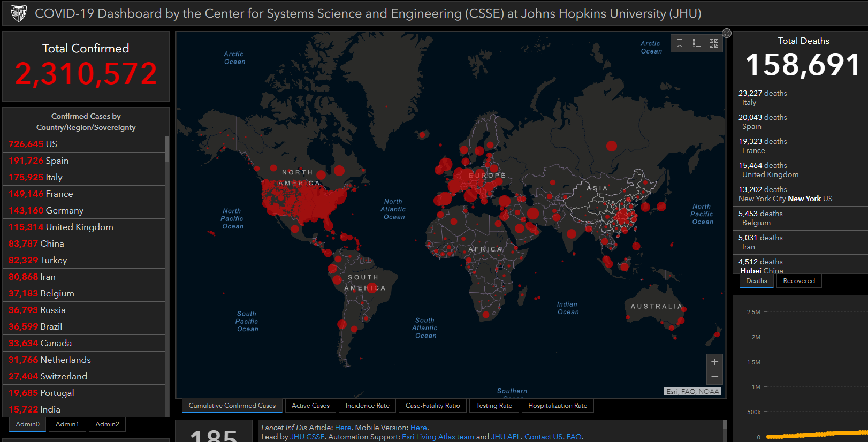868x442 pixels.
Task: Select Belgium in confirmed cases list
Action: (x=85, y=293)
